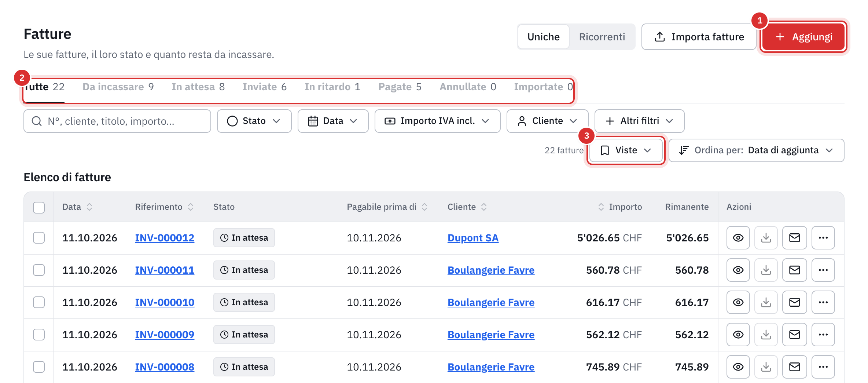Check the box for invoice INV-000010
The width and height of the screenshot is (868, 383).
coord(39,302)
